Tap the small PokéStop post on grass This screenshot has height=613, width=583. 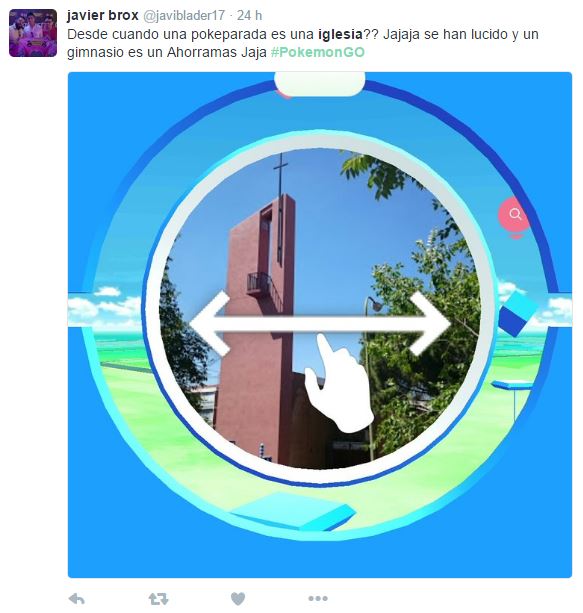coord(513,399)
